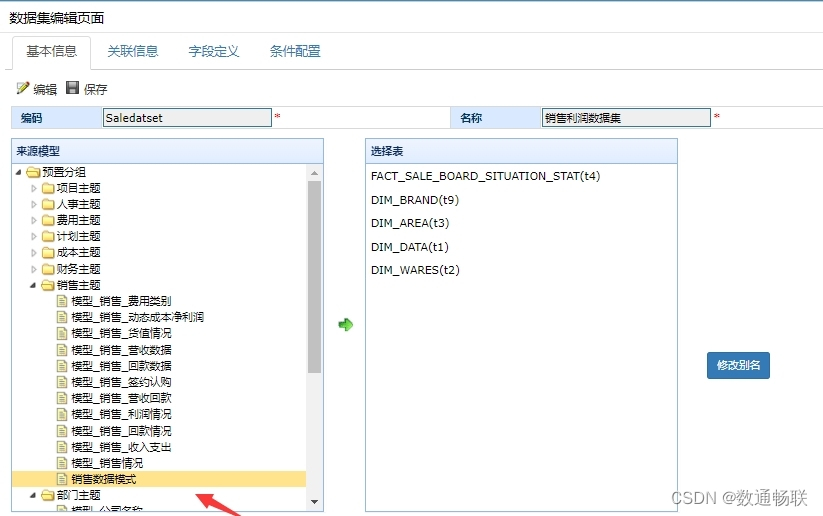Select DIM_DATA(t1) in the table list
823x516 pixels.
click(409, 247)
